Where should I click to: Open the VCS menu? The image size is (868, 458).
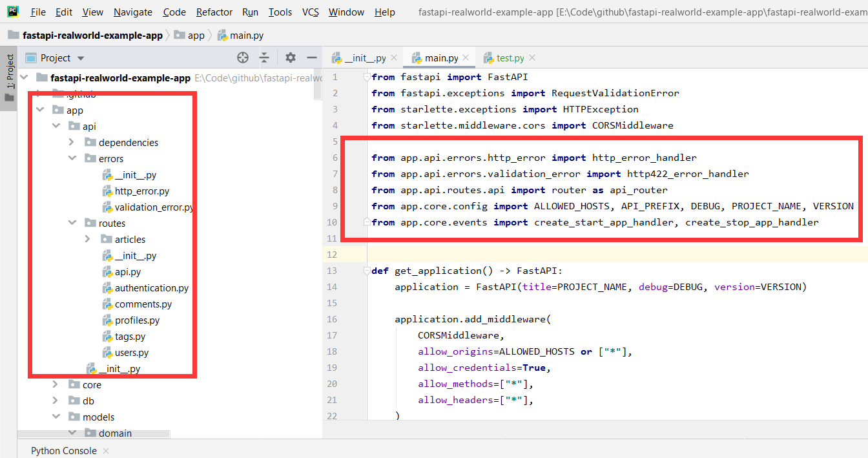tap(311, 12)
